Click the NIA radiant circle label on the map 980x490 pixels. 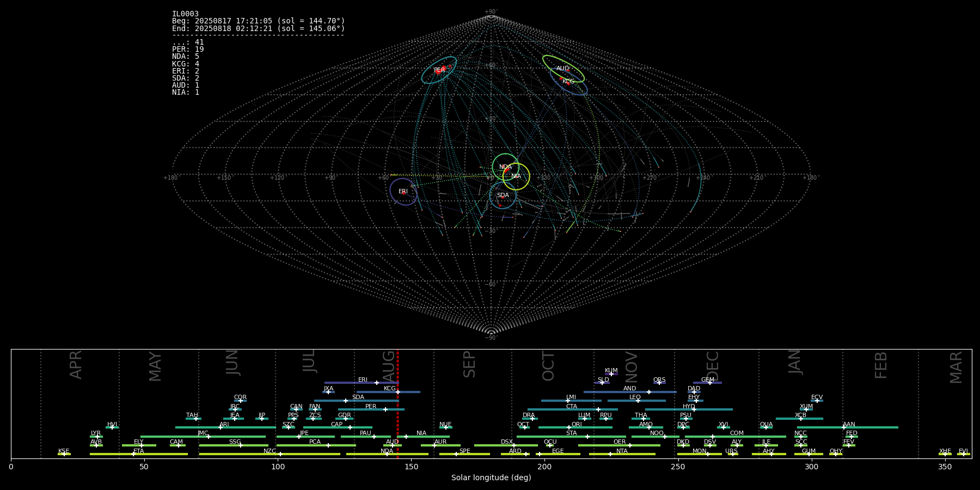point(516,176)
